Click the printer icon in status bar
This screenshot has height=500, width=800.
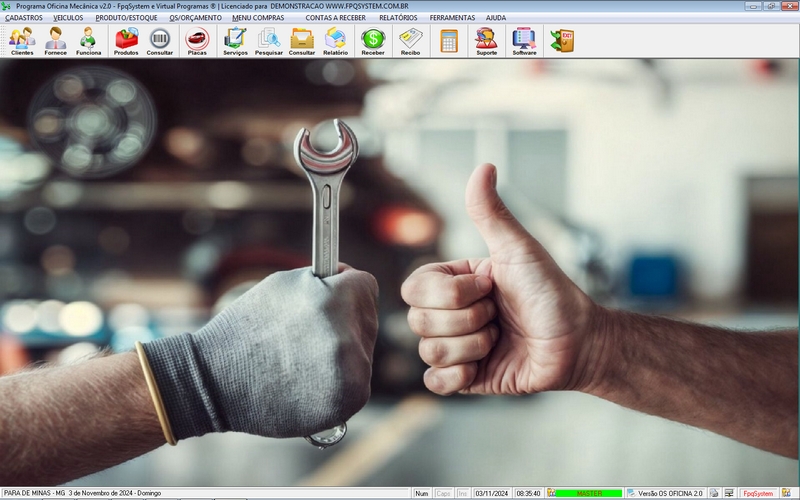tap(714, 493)
